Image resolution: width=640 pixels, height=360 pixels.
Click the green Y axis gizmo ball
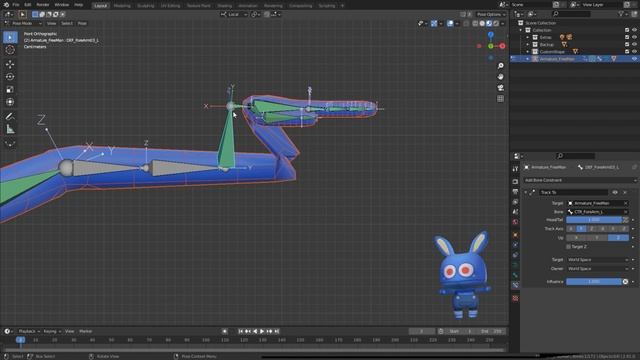pyautogui.click(x=491, y=46)
